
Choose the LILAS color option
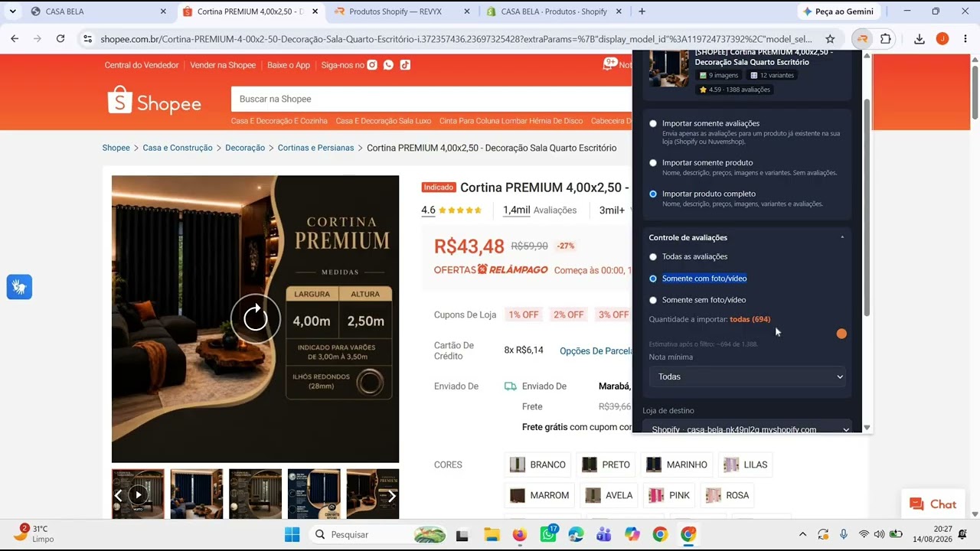point(745,465)
